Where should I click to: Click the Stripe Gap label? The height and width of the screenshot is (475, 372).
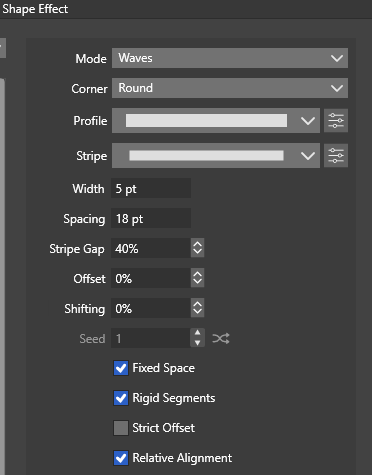(x=77, y=249)
